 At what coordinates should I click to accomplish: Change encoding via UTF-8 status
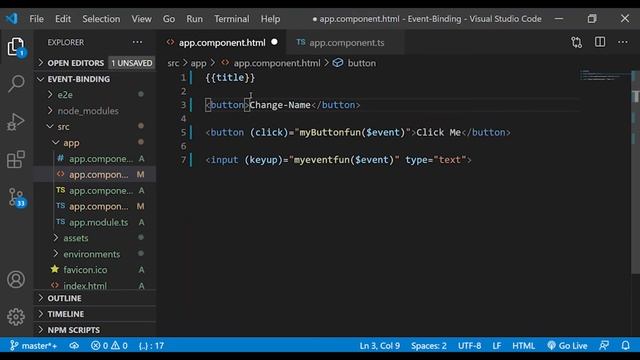coord(469,346)
